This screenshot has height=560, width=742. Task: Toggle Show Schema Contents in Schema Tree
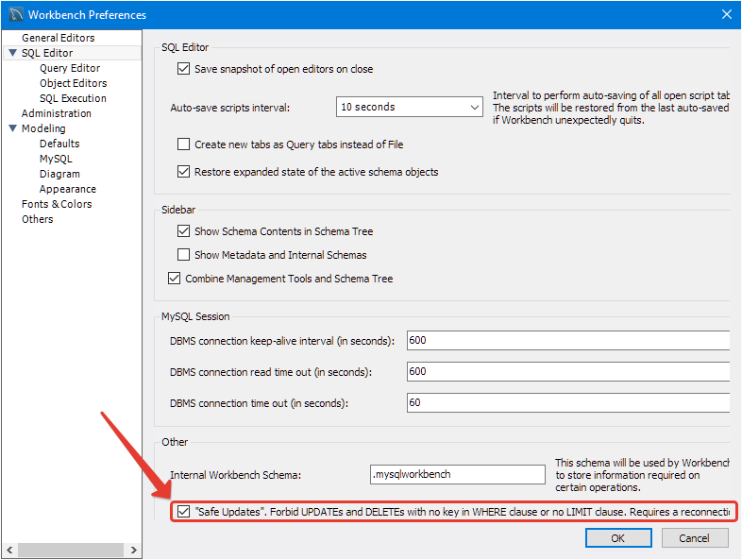183,231
